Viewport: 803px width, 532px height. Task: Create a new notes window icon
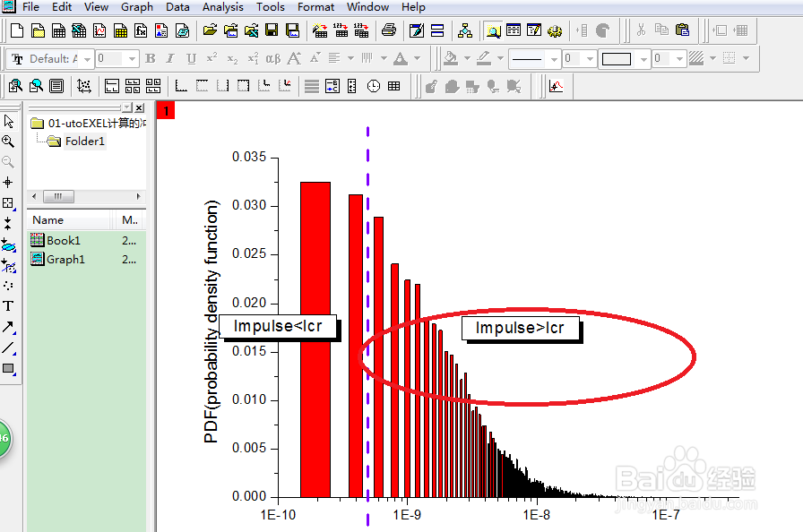182,30
